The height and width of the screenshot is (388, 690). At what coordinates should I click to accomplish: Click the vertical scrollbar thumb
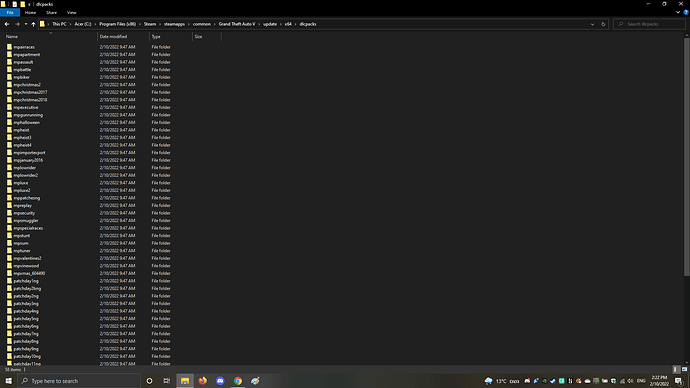(x=686, y=157)
